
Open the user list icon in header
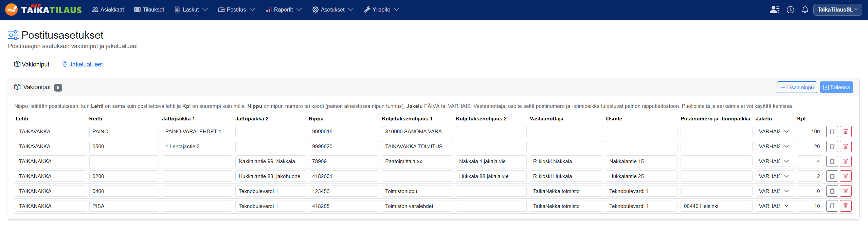(x=774, y=9)
